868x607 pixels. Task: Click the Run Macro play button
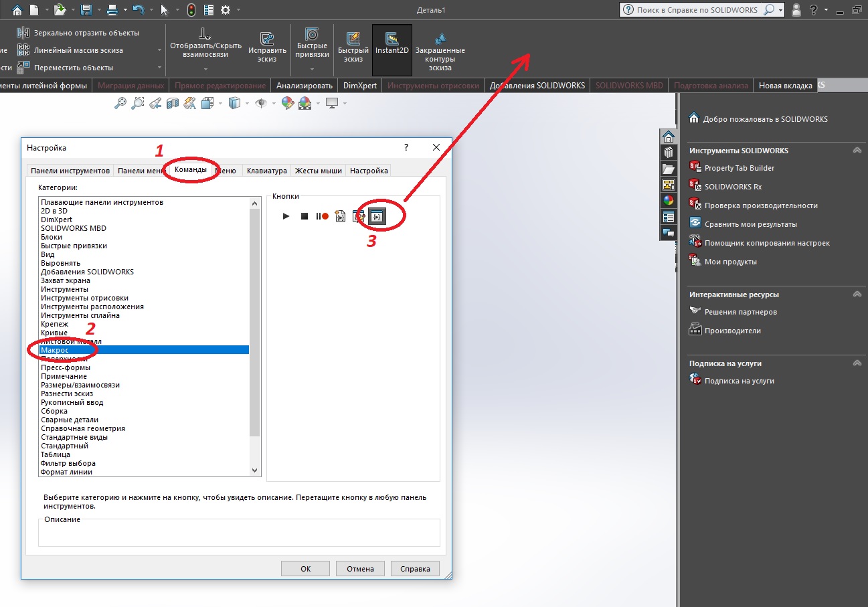tap(286, 216)
